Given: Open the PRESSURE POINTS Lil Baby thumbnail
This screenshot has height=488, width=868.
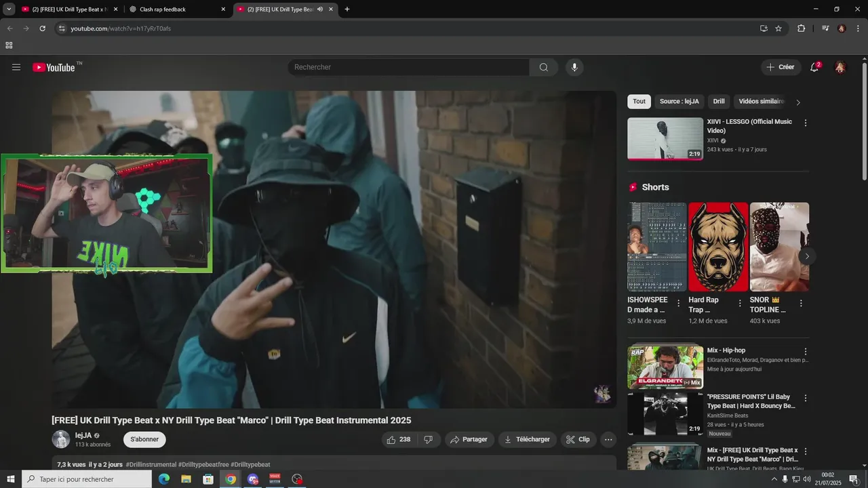Looking at the screenshot, I should pos(665,413).
